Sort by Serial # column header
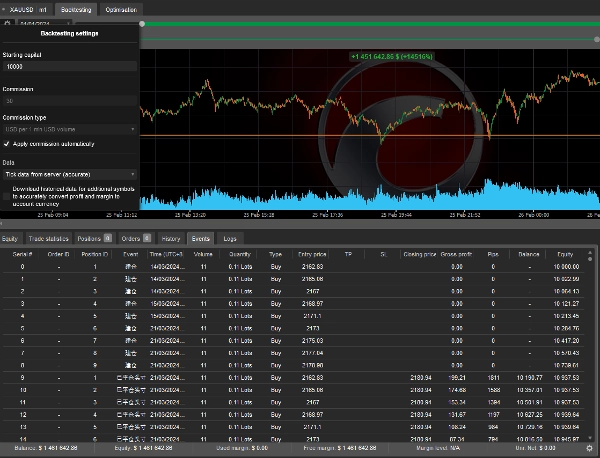This screenshot has width=600, height=458. tap(22, 254)
